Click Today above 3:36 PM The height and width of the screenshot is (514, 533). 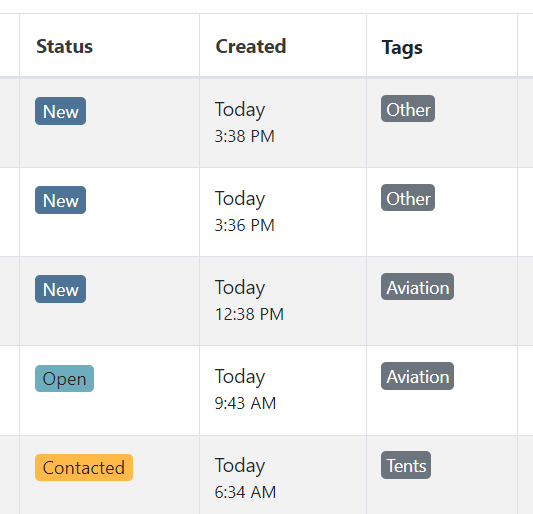(x=240, y=199)
